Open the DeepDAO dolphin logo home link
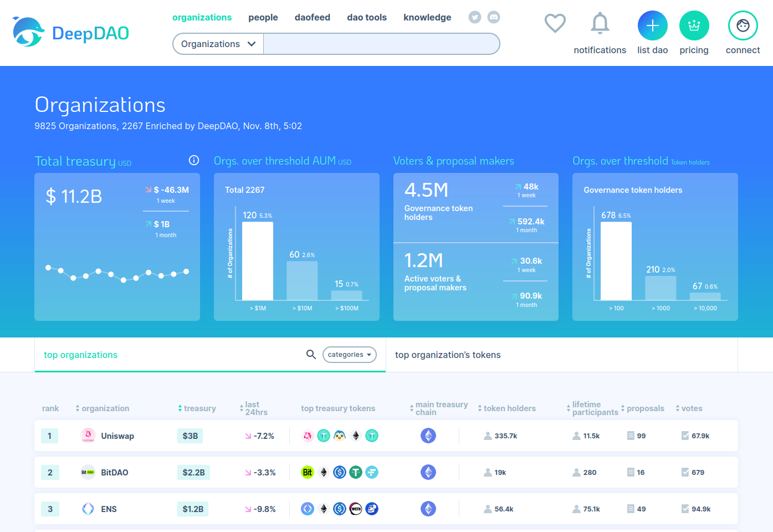 [x=70, y=32]
